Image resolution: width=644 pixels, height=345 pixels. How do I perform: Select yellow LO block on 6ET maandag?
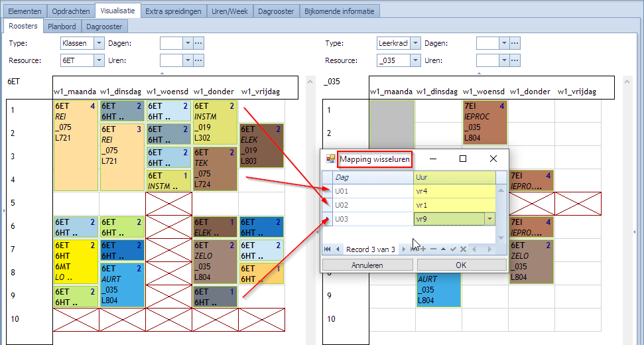click(76, 261)
